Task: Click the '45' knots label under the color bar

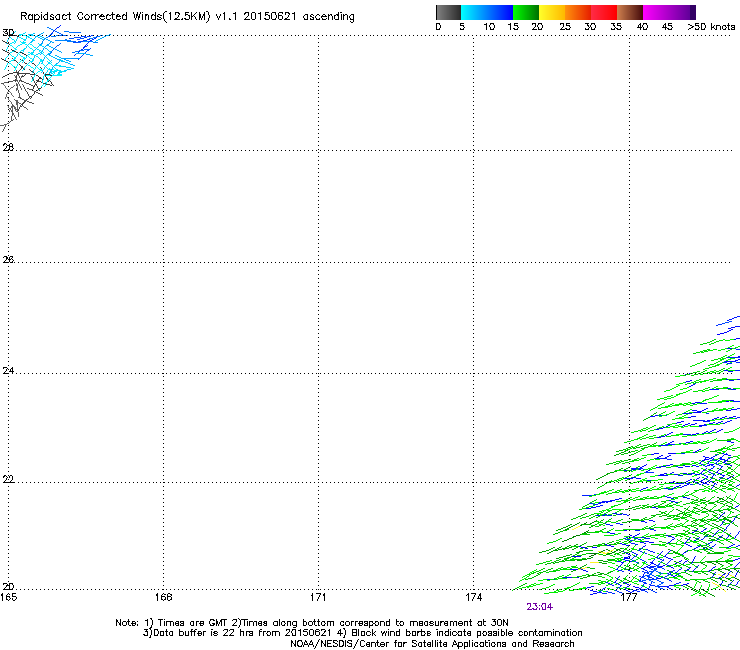Action: coord(667,27)
